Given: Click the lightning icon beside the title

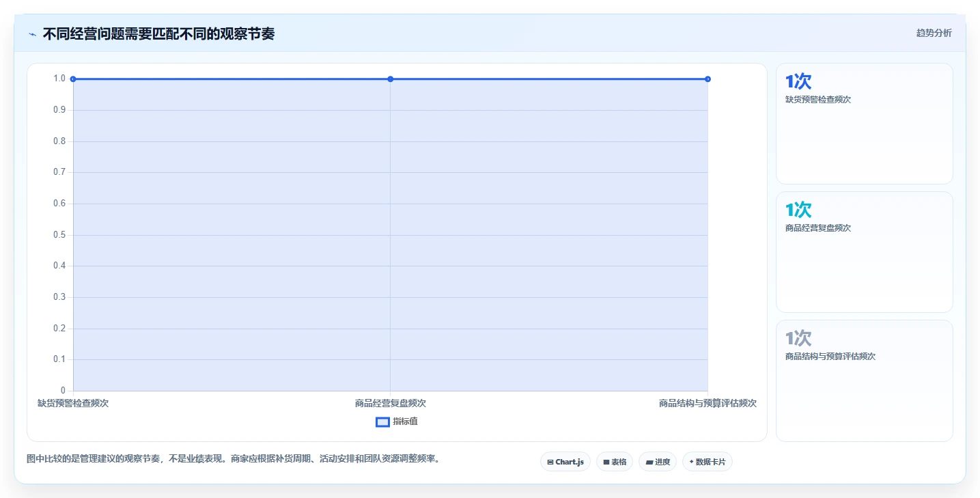Looking at the screenshot, I should [x=33, y=34].
